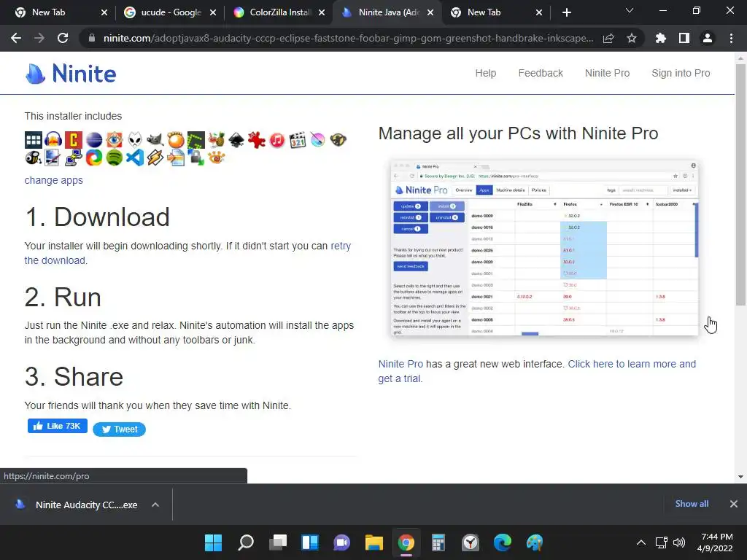Click the Audacity headphones icon
The image size is (747, 560).
click(53, 140)
